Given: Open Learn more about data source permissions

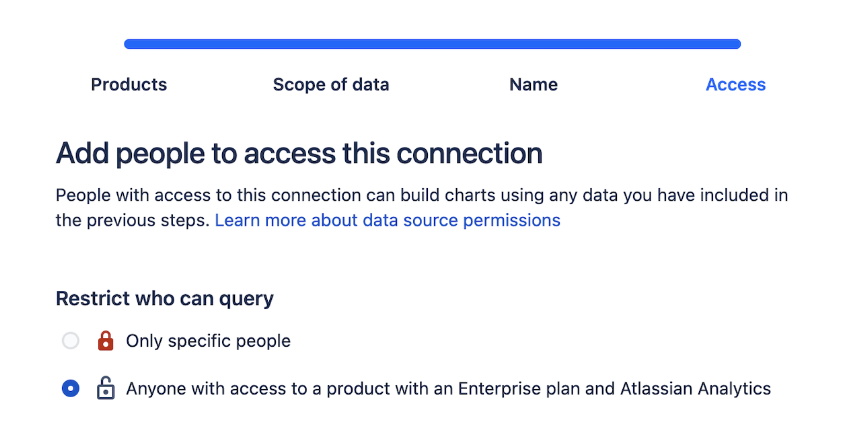Looking at the screenshot, I should click(387, 220).
